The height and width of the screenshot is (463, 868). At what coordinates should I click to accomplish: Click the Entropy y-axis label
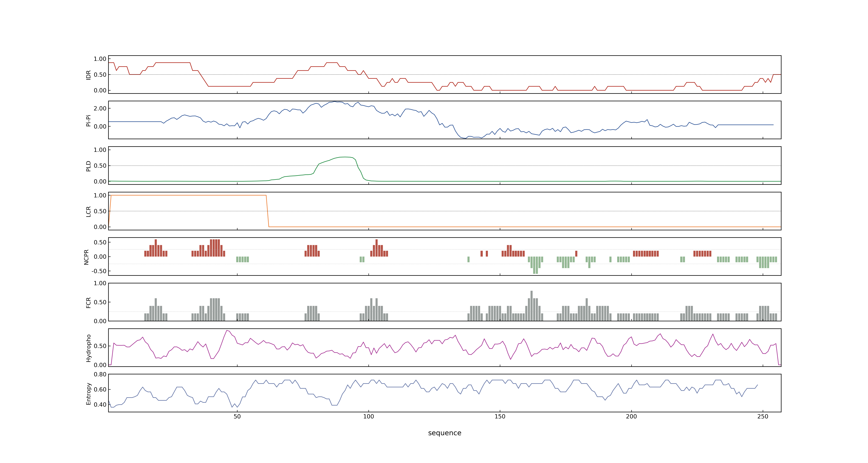click(x=88, y=393)
